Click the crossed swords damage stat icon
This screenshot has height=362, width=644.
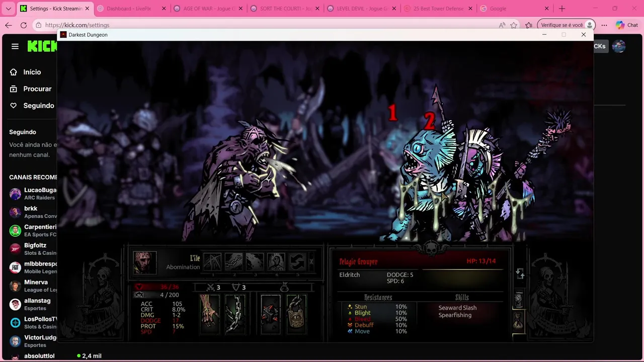click(211, 288)
